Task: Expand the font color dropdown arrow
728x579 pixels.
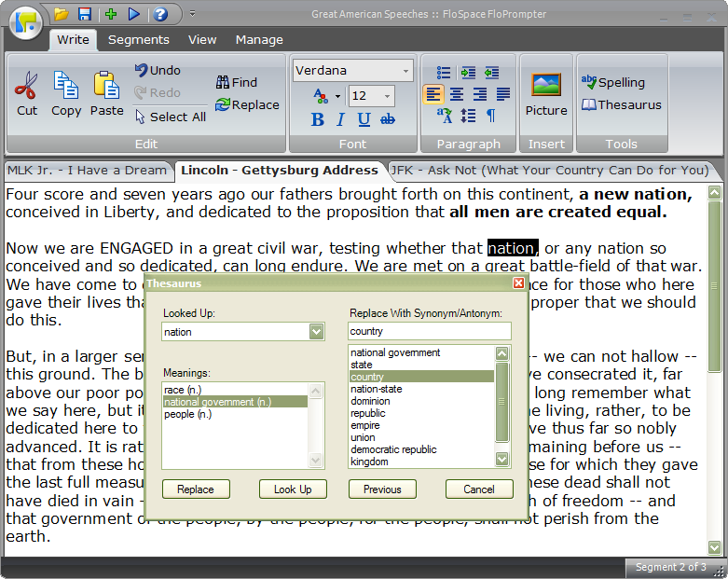Action: pyautogui.click(x=337, y=97)
